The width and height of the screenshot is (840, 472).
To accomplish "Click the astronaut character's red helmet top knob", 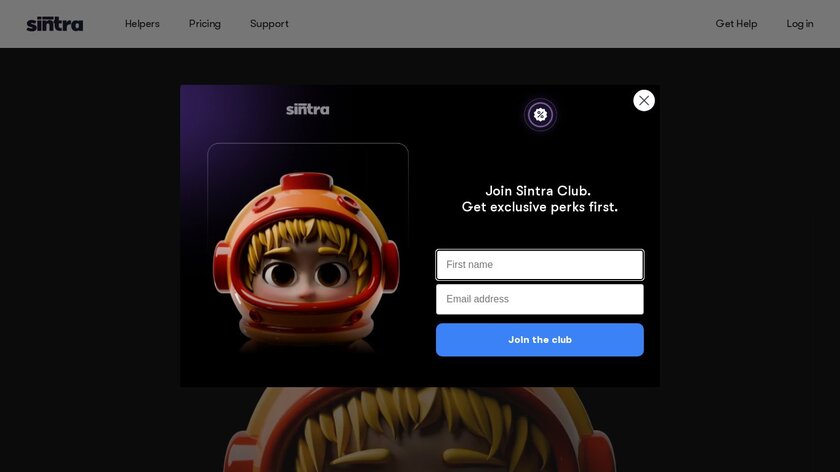I will (306, 182).
